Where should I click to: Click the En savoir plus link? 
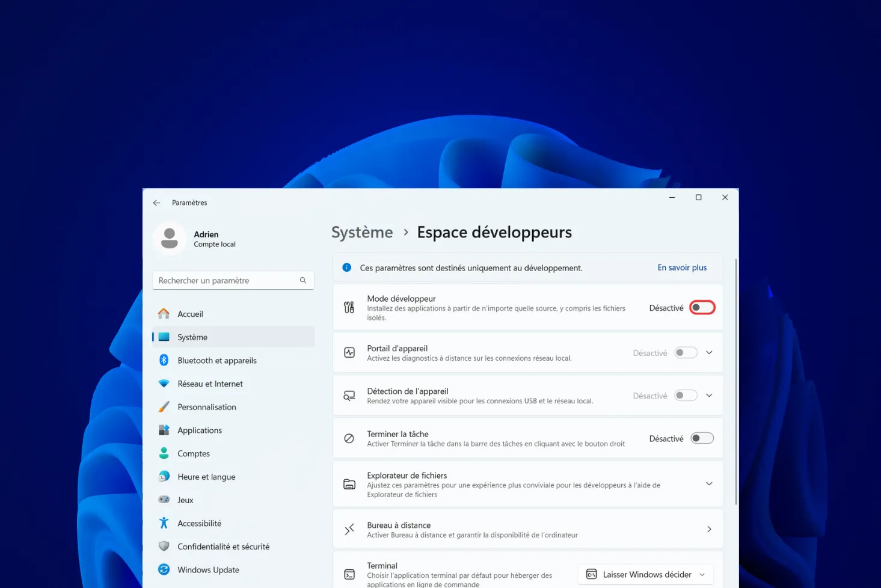pyautogui.click(x=682, y=268)
